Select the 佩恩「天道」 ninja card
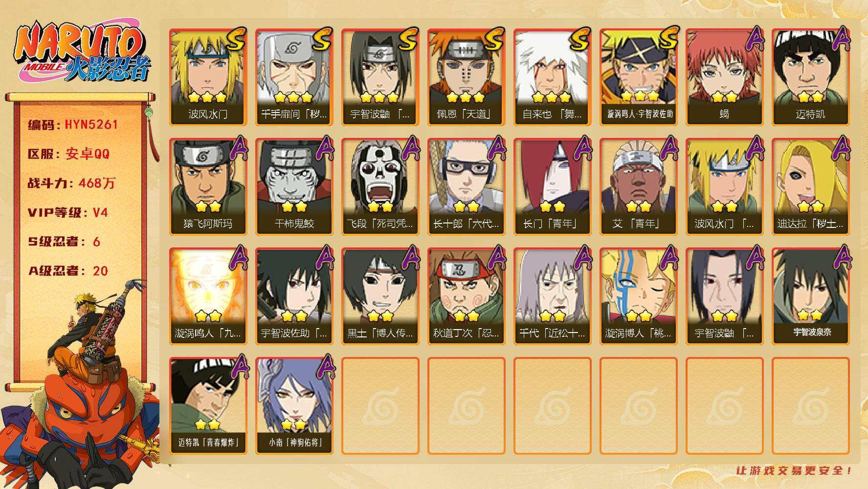 click(x=466, y=77)
